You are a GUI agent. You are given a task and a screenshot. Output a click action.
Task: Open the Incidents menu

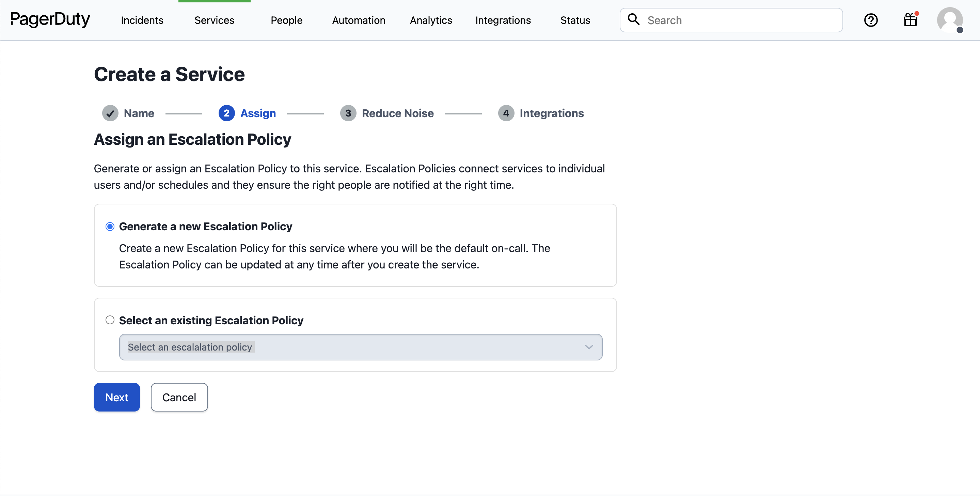[142, 20]
